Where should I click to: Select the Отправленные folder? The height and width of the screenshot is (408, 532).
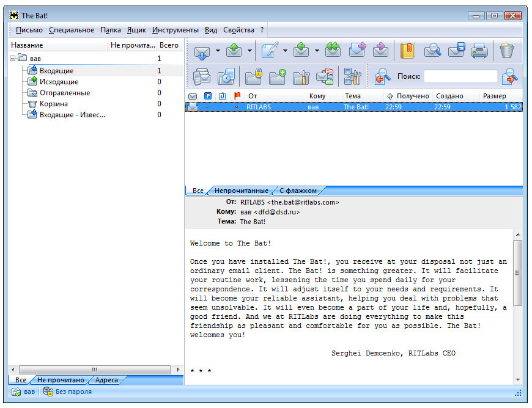pos(65,93)
